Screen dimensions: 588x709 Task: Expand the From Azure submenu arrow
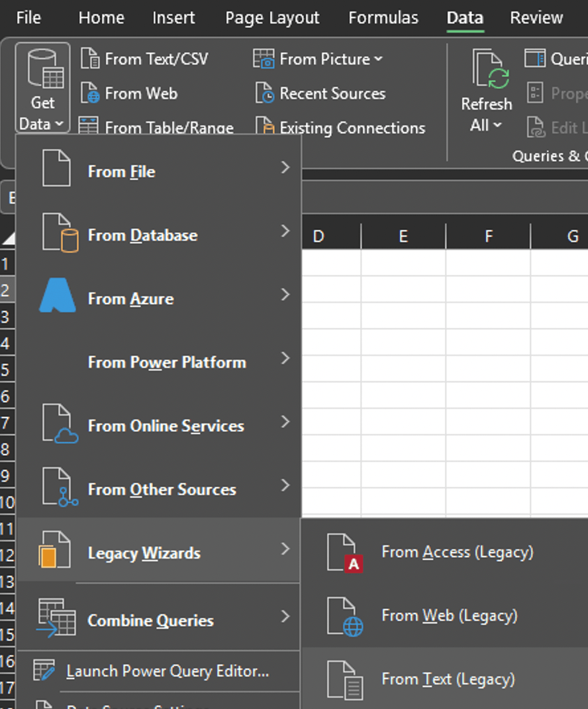(285, 295)
